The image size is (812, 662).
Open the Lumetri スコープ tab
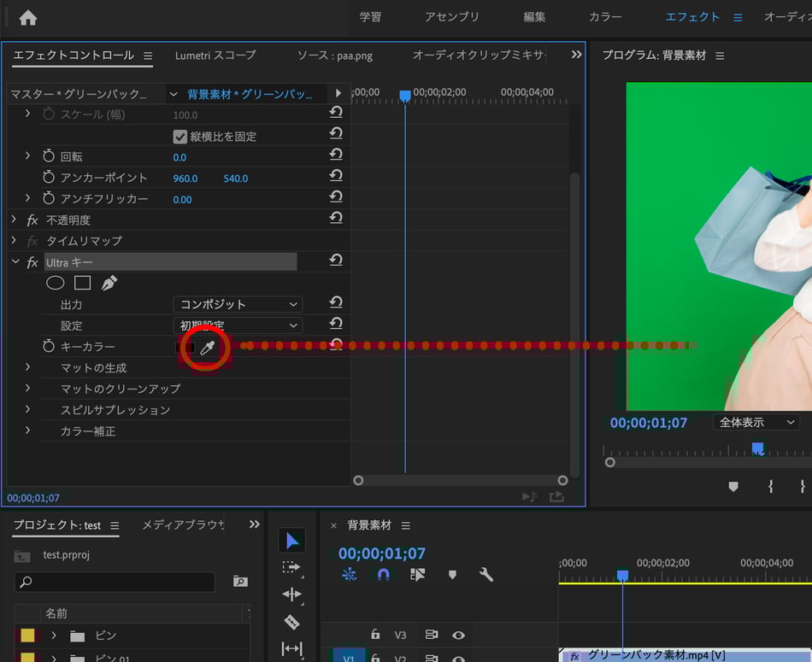point(215,56)
